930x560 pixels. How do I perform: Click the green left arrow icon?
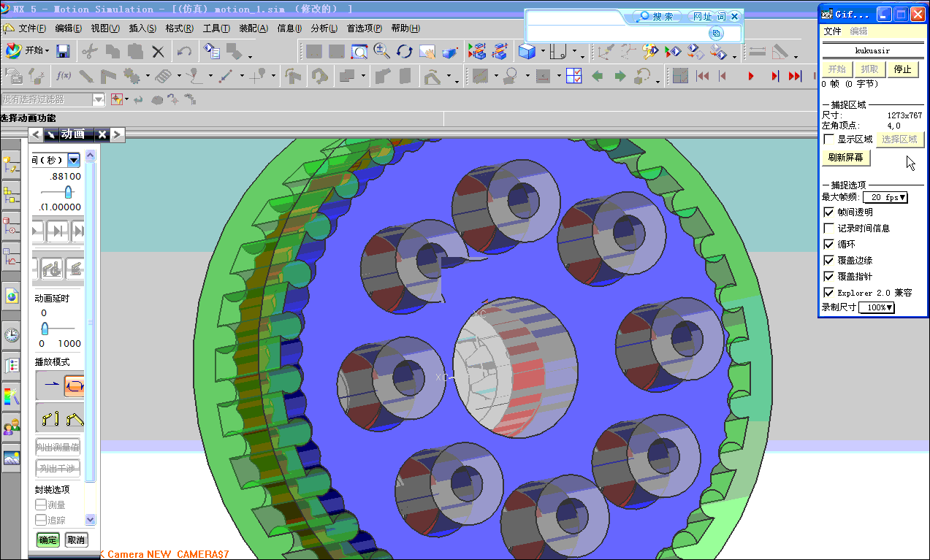tap(597, 75)
